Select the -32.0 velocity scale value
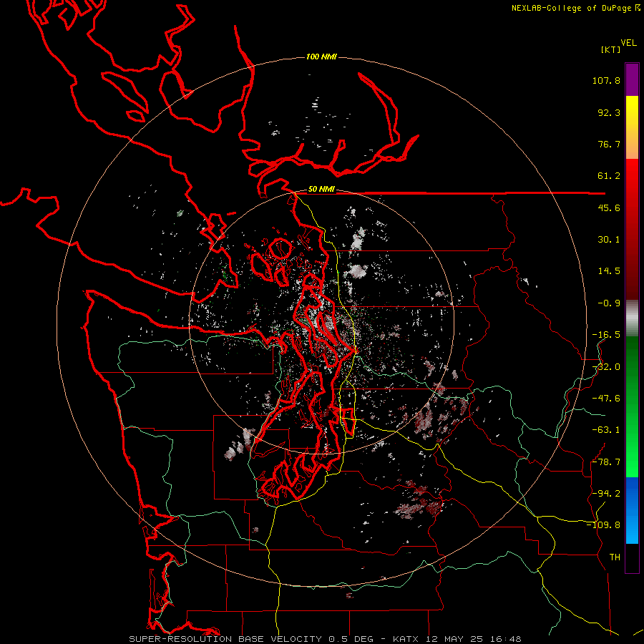The width and height of the screenshot is (644, 644). [x=606, y=367]
